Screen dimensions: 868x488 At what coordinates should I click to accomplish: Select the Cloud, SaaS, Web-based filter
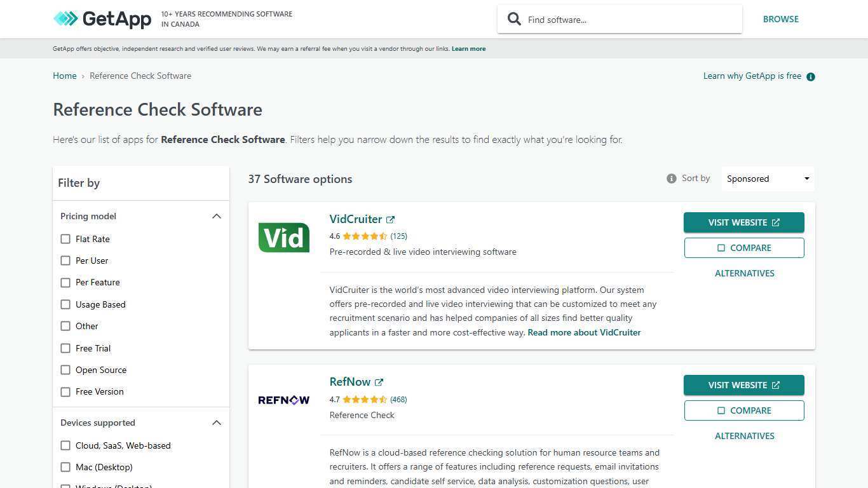65,445
